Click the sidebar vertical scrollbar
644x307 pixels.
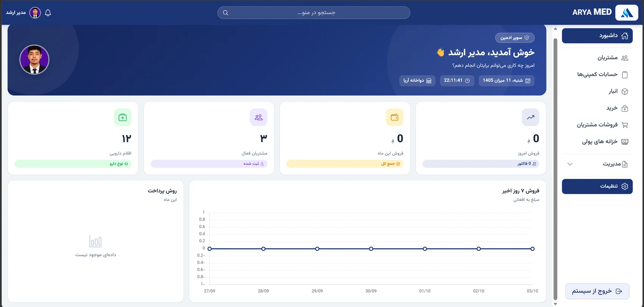pyautogui.click(x=555, y=167)
